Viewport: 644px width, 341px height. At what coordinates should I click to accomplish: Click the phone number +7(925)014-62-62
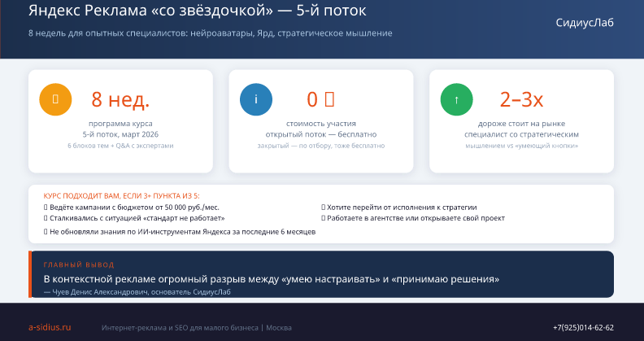[583, 327]
